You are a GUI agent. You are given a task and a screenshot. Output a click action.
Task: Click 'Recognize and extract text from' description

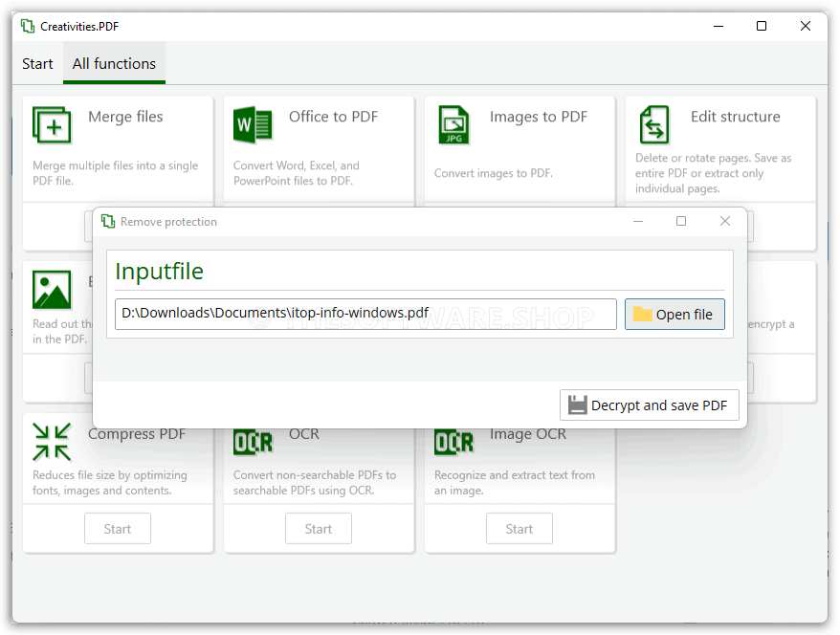pos(515,475)
